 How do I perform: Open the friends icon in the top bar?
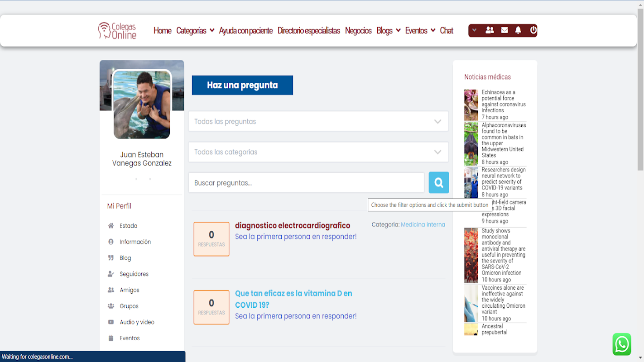tap(490, 30)
